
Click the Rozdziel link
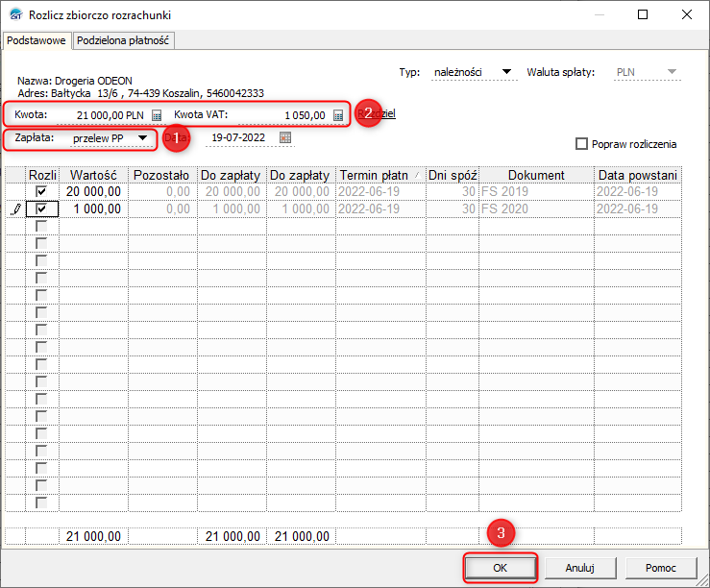coord(377,113)
